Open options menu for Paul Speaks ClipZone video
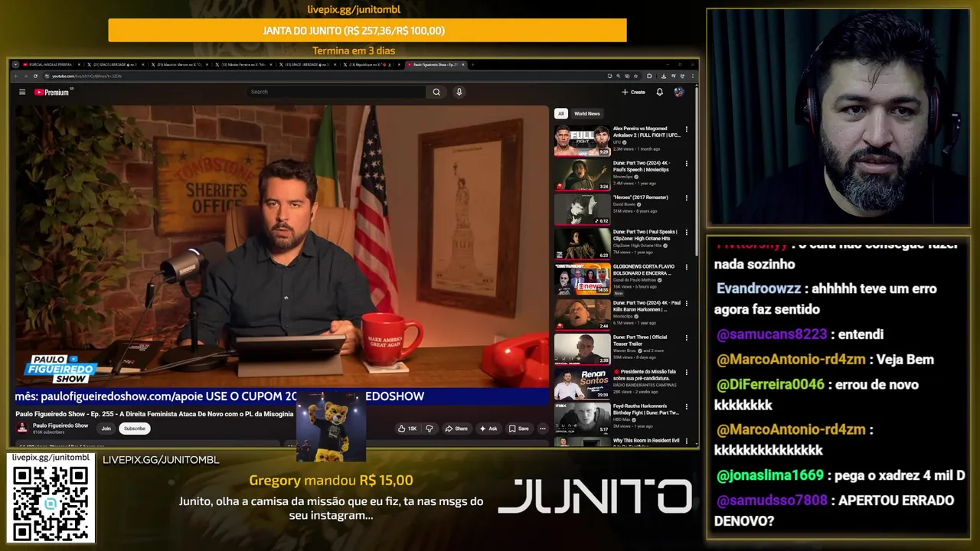Image resolution: width=980 pixels, height=551 pixels. (x=686, y=233)
